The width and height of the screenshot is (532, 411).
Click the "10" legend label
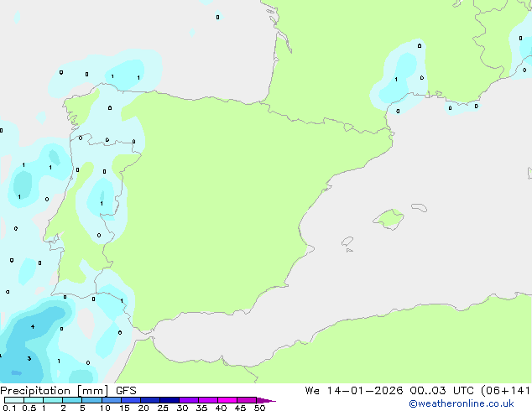pyautogui.click(x=105, y=408)
